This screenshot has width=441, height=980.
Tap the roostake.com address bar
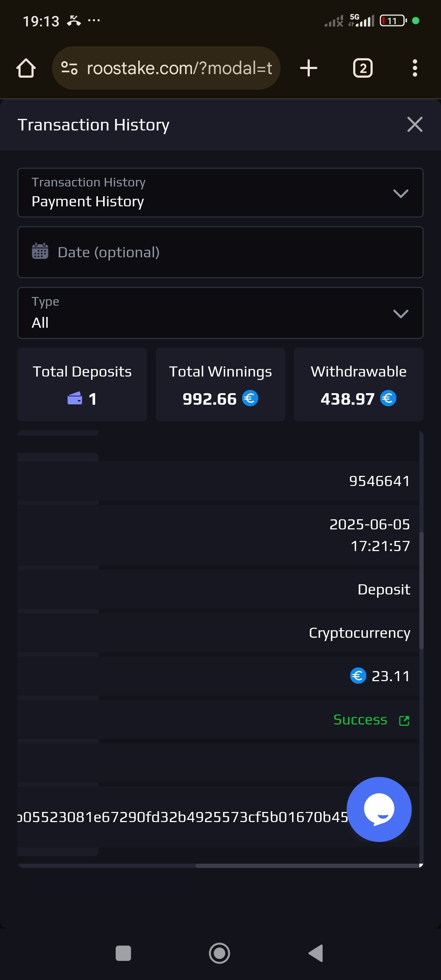pos(179,68)
